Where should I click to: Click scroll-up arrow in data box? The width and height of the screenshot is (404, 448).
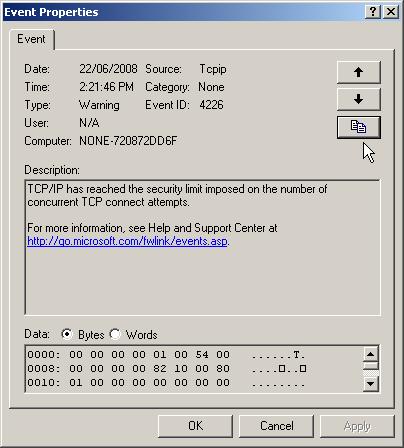[371, 354]
